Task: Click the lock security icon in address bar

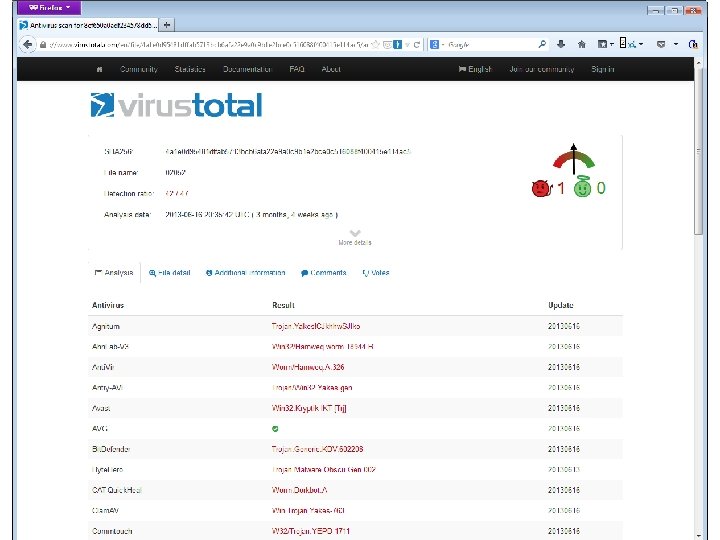Action: pyautogui.click(x=43, y=45)
